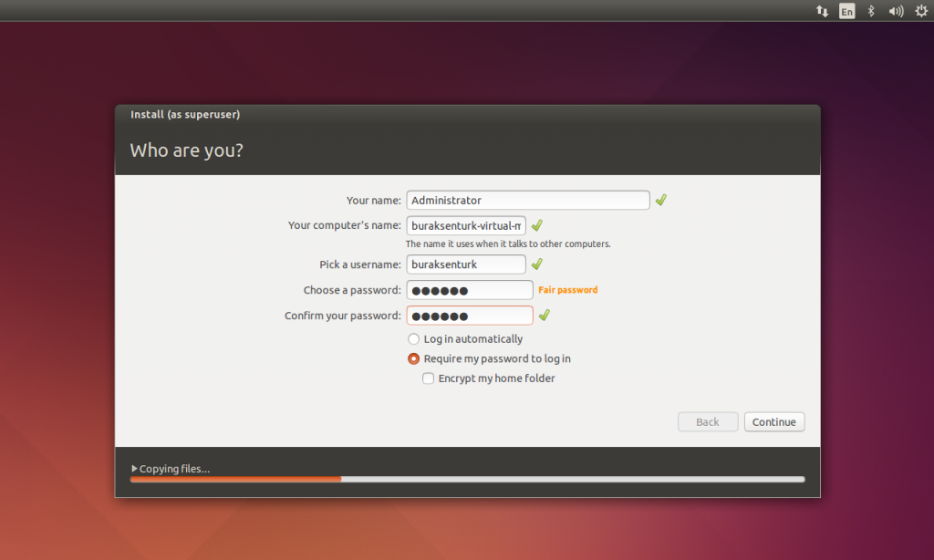Focus the Pick a username field
This screenshot has height=560, width=934.
466,264
